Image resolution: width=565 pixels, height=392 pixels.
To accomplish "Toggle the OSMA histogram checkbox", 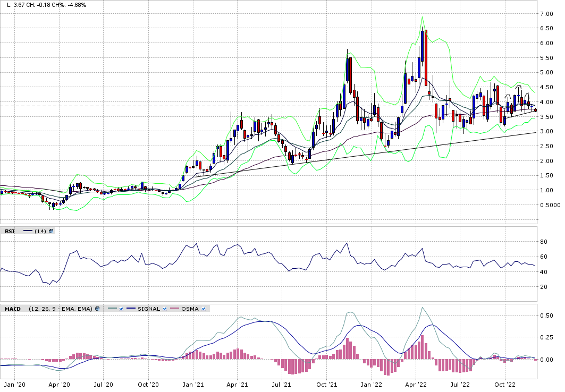I will click(x=205, y=309).
